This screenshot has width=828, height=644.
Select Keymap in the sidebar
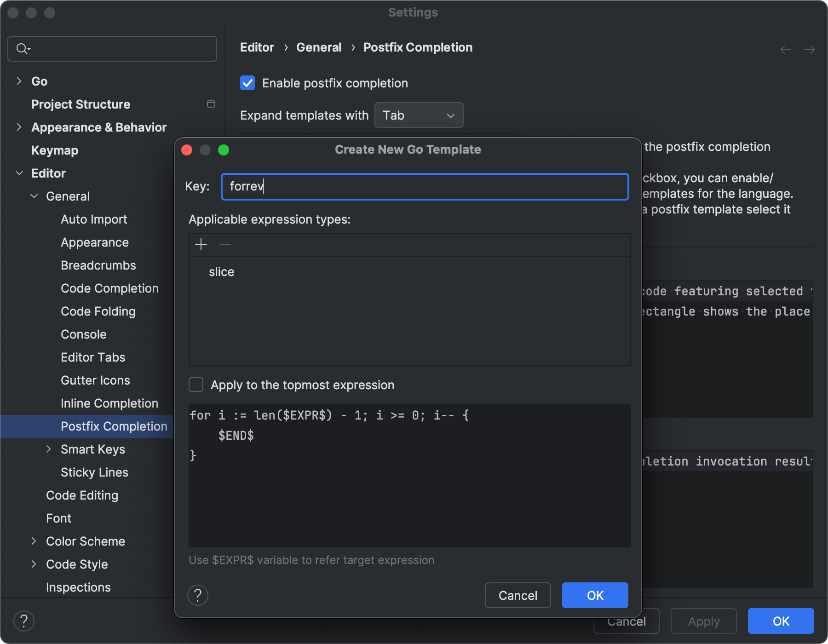pos(54,150)
